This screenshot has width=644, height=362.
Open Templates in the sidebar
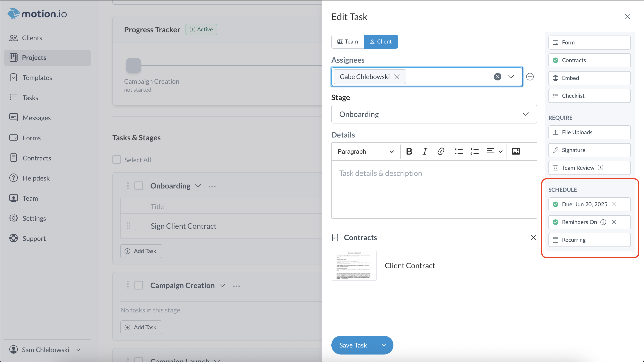[37, 78]
